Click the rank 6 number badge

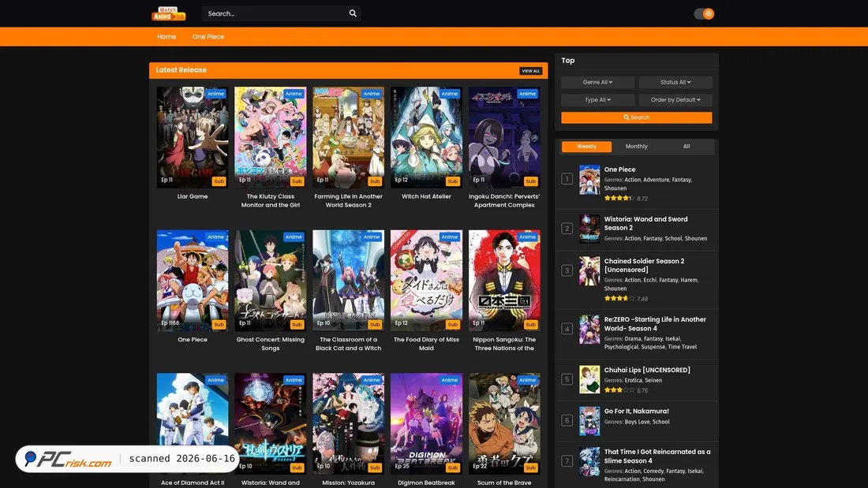567,420
